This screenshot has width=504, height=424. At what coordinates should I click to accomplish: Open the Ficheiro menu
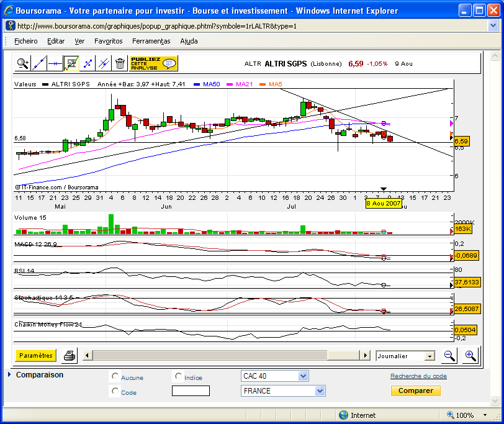25,41
